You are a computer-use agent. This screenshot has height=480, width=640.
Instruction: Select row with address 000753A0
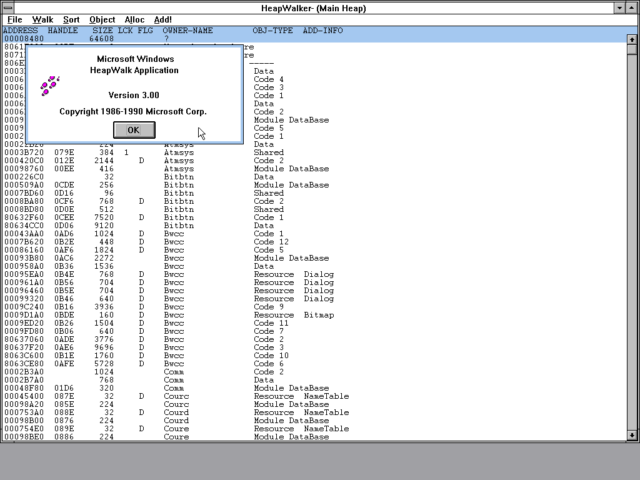[x=314, y=413]
